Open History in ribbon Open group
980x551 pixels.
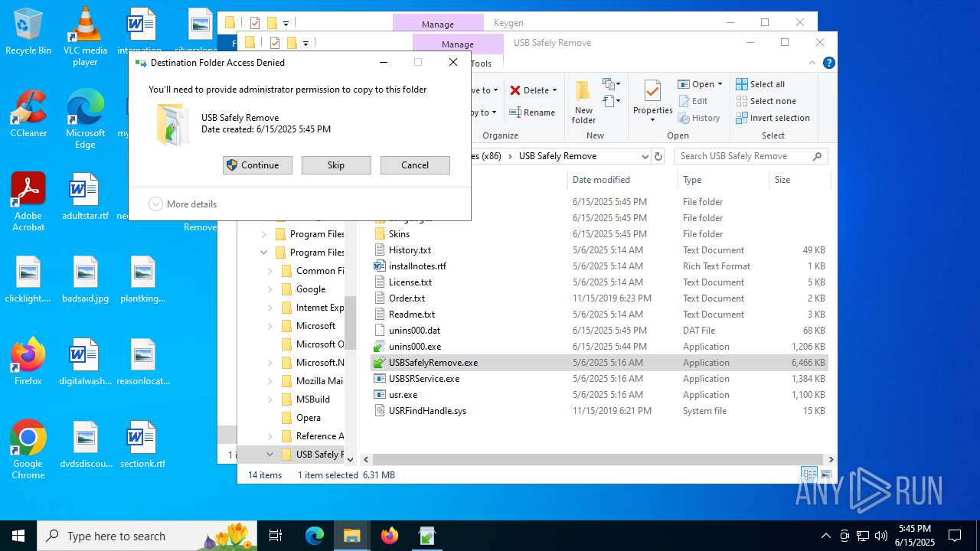pyautogui.click(x=699, y=118)
